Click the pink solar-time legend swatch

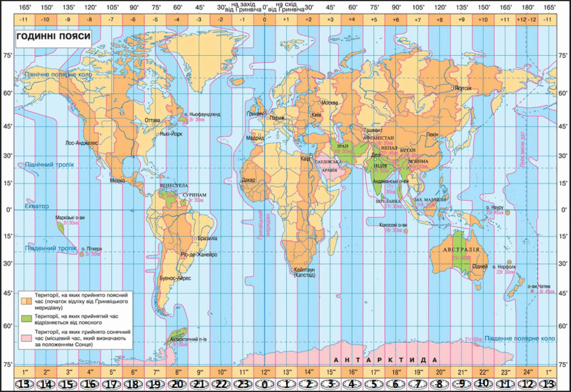(27, 338)
